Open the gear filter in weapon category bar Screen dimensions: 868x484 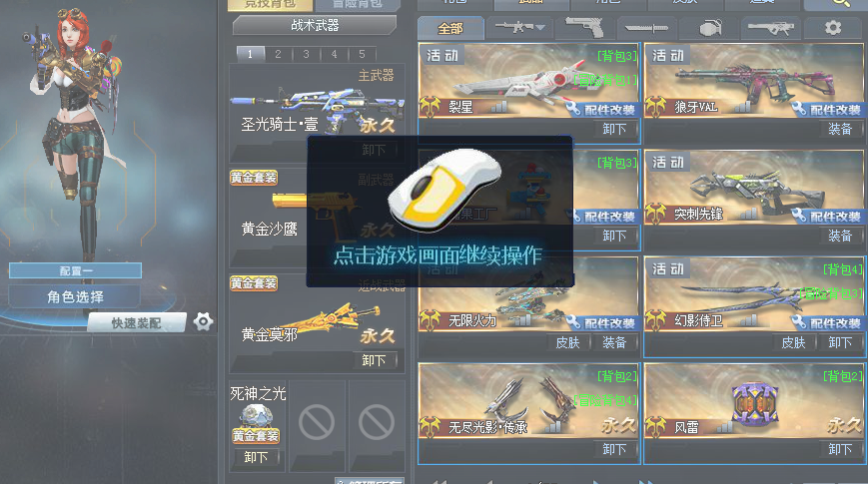pyautogui.click(x=832, y=27)
